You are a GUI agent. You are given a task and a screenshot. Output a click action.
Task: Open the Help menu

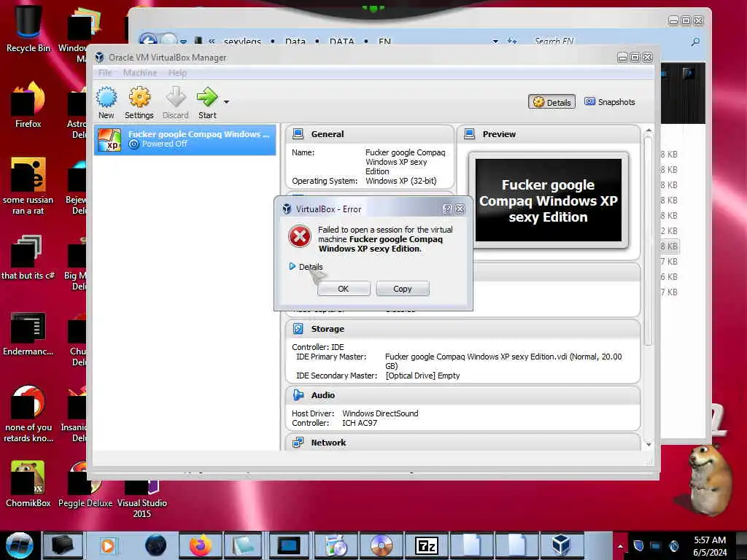177,73
